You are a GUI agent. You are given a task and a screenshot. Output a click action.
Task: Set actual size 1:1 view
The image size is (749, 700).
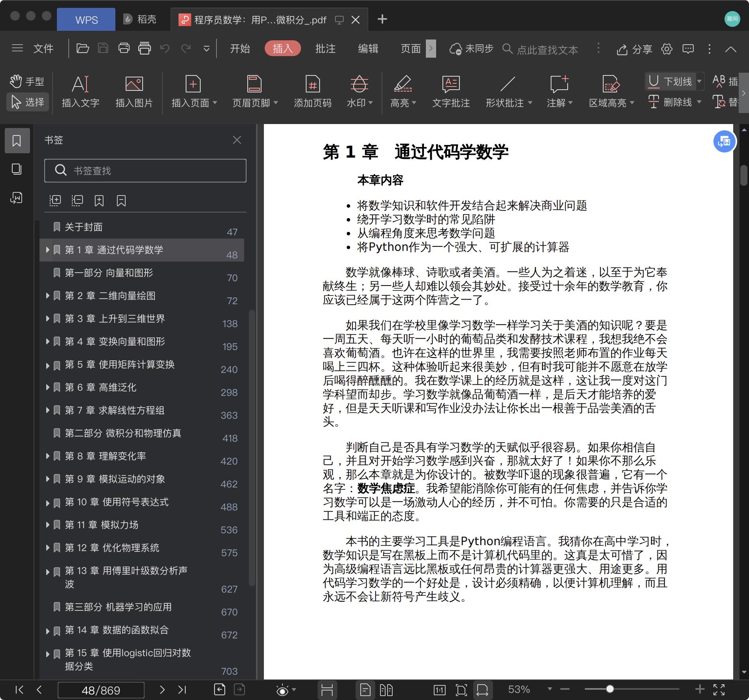439,690
